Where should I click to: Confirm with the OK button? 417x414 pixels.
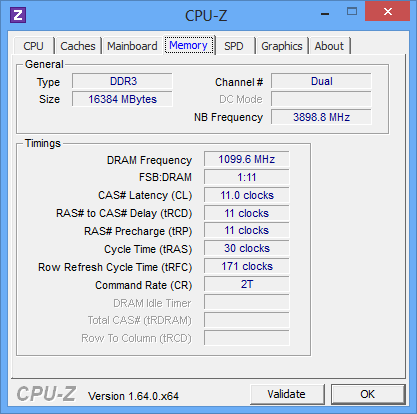pos(368,394)
